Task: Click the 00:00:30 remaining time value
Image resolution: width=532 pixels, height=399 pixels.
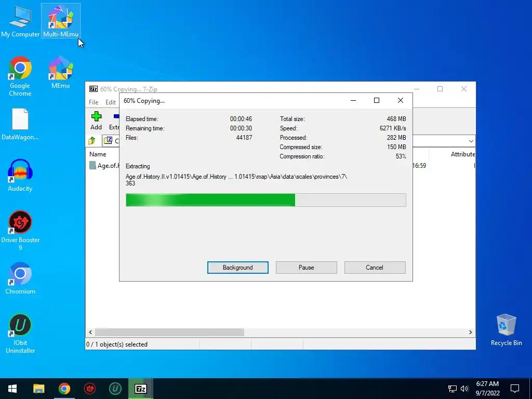Action: [x=241, y=128]
